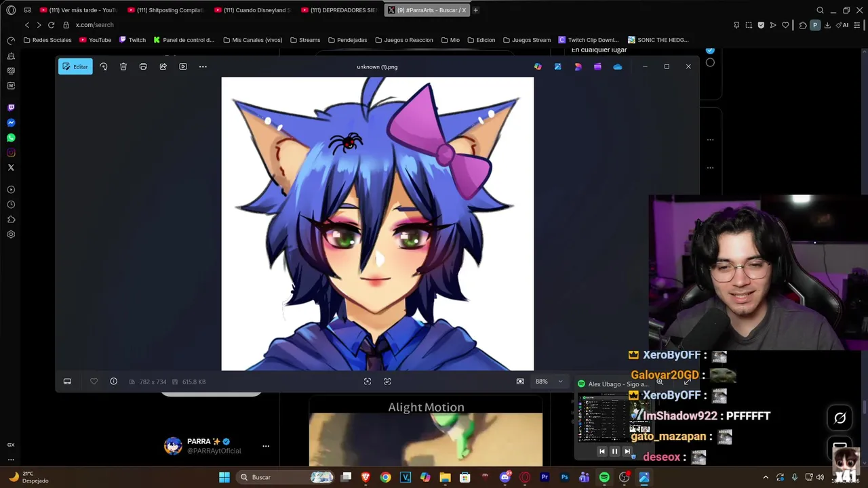Open Twitch bookmark
The width and height of the screenshot is (868, 488).
pyautogui.click(x=132, y=40)
